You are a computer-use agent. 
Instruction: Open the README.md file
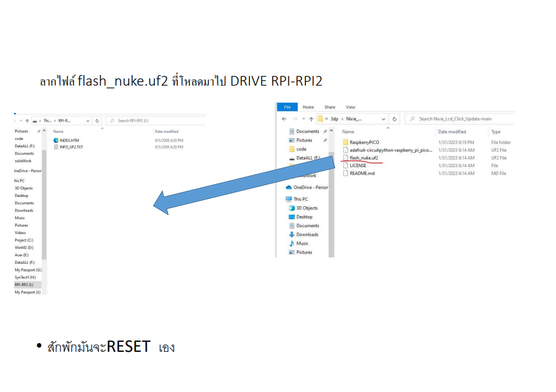tap(363, 172)
